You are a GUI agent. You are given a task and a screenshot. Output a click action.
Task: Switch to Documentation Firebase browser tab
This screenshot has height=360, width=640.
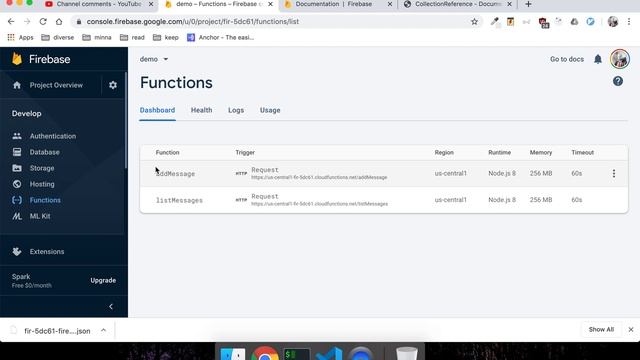click(333, 4)
